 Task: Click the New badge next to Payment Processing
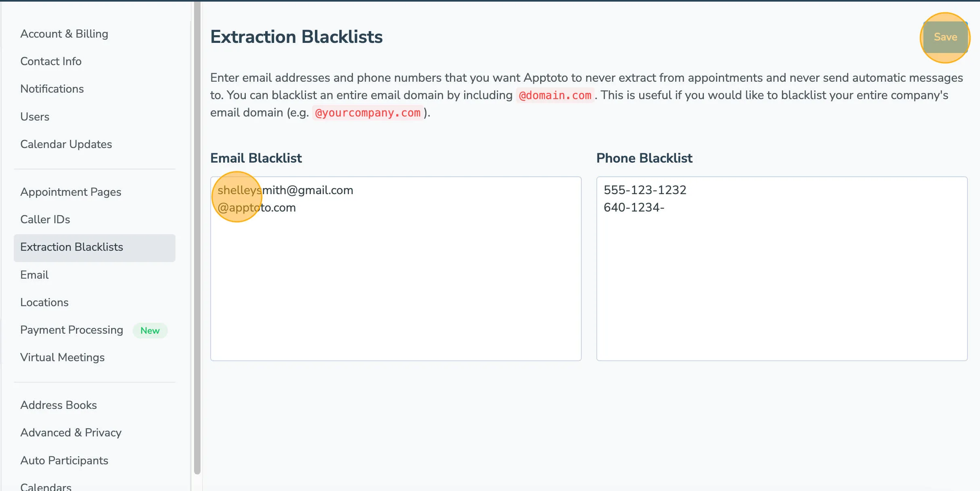(x=150, y=330)
